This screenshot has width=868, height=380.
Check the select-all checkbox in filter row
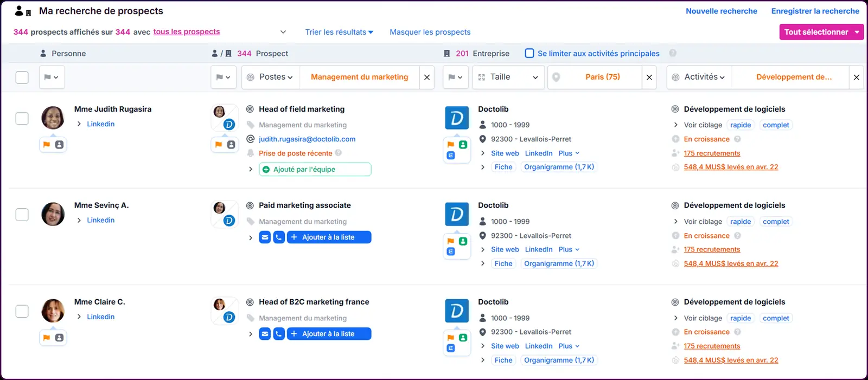coord(22,77)
